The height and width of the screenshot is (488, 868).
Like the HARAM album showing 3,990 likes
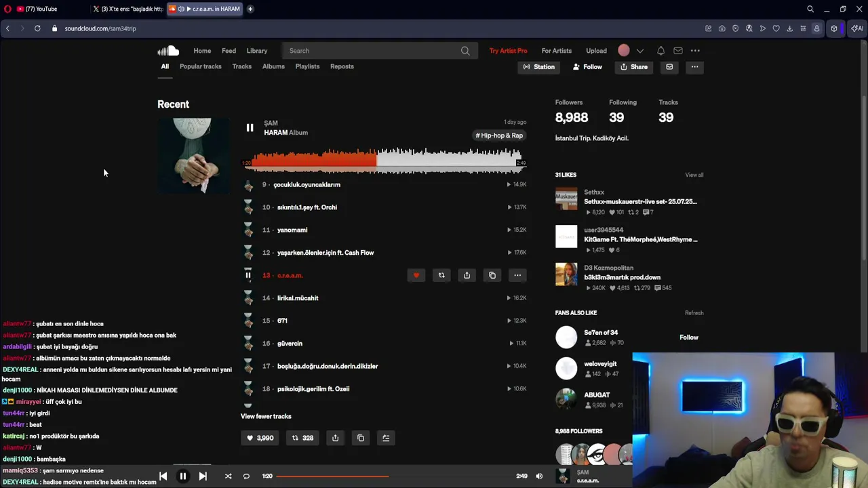tap(260, 438)
